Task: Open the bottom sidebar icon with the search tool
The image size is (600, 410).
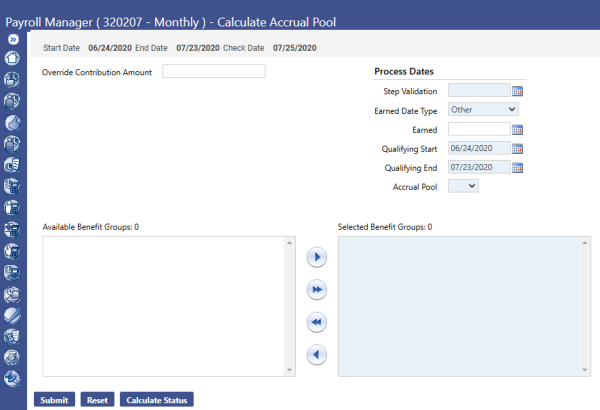Action: 12,379
